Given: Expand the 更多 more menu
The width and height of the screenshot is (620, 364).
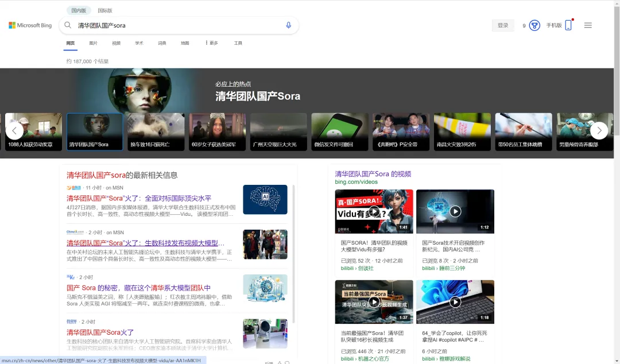Looking at the screenshot, I should pyautogui.click(x=211, y=43).
